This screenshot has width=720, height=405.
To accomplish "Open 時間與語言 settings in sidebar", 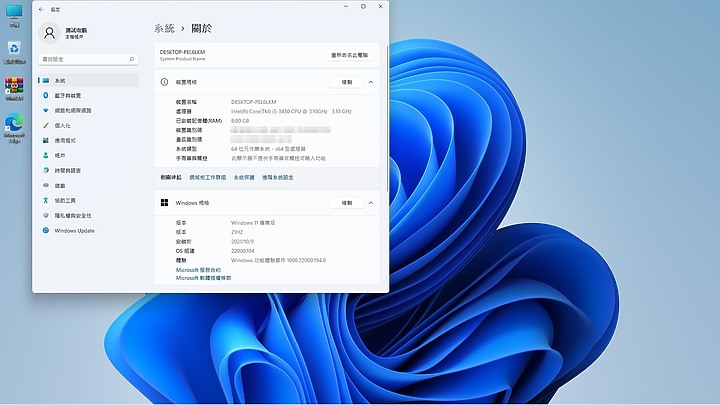I will click(88, 170).
